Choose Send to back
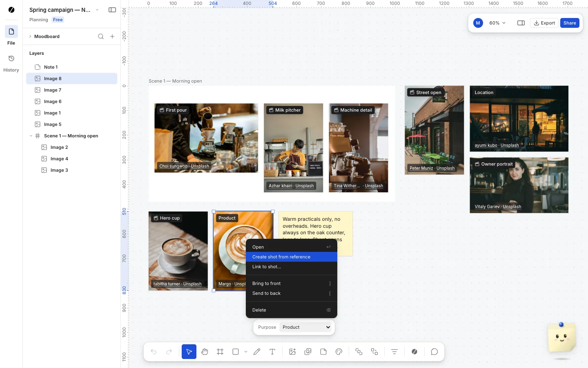 point(292,293)
